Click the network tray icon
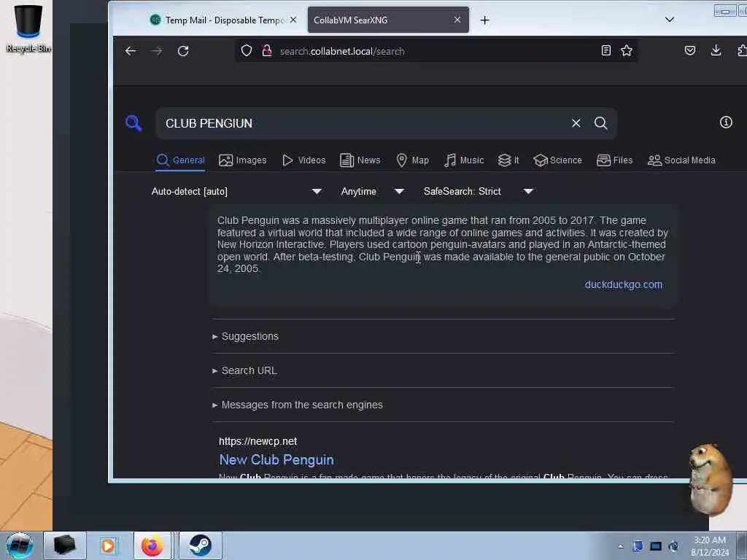 point(656,546)
